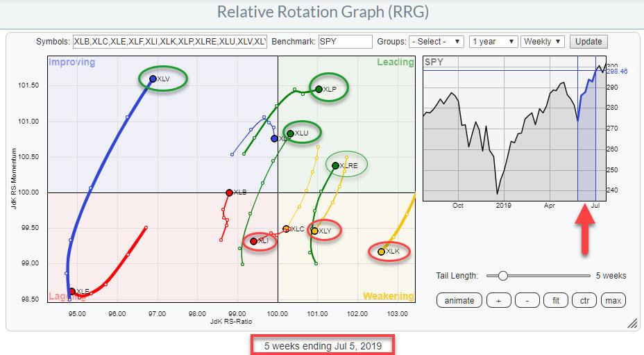Click the Benchmark SPY input field
This screenshot has width=644, height=355.
[345, 42]
